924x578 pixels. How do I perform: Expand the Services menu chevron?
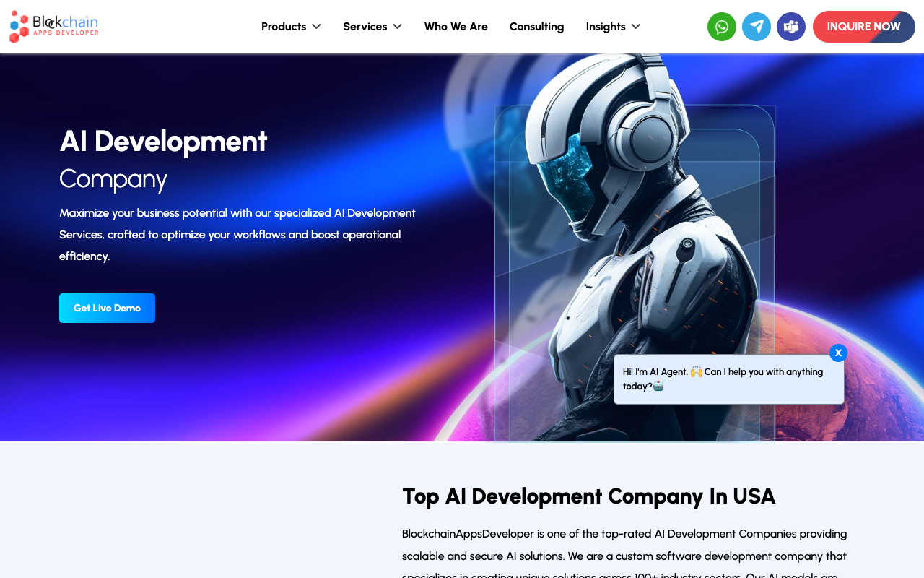[x=397, y=27]
